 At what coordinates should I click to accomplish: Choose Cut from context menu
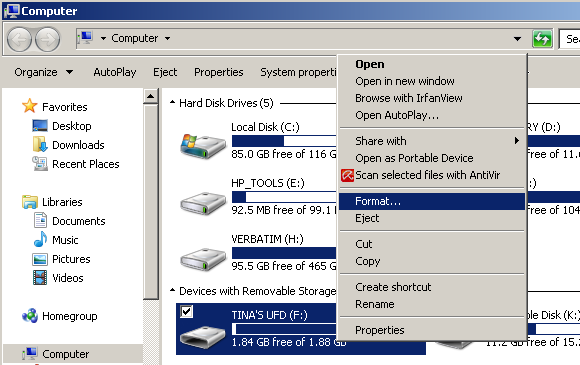(x=432, y=244)
